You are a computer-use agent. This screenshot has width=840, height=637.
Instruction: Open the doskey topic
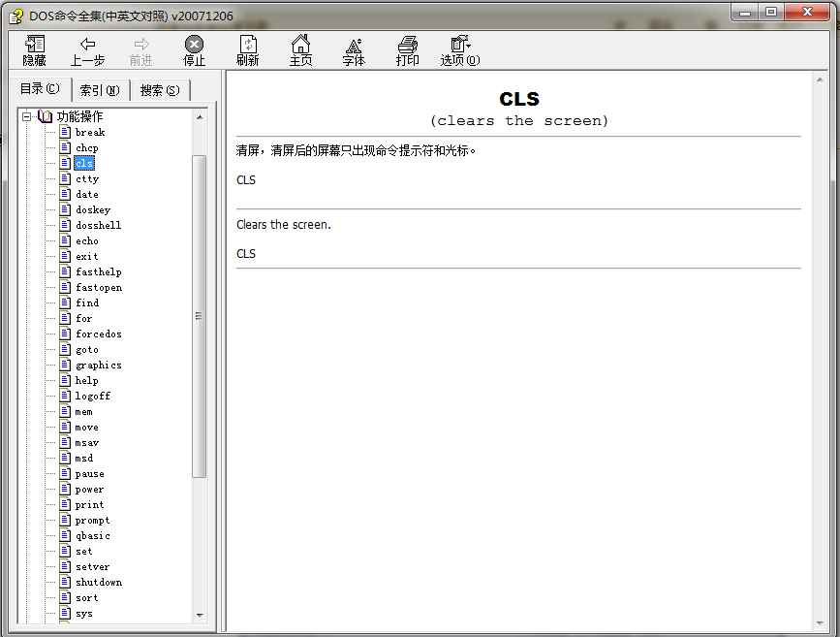(93, 209)
